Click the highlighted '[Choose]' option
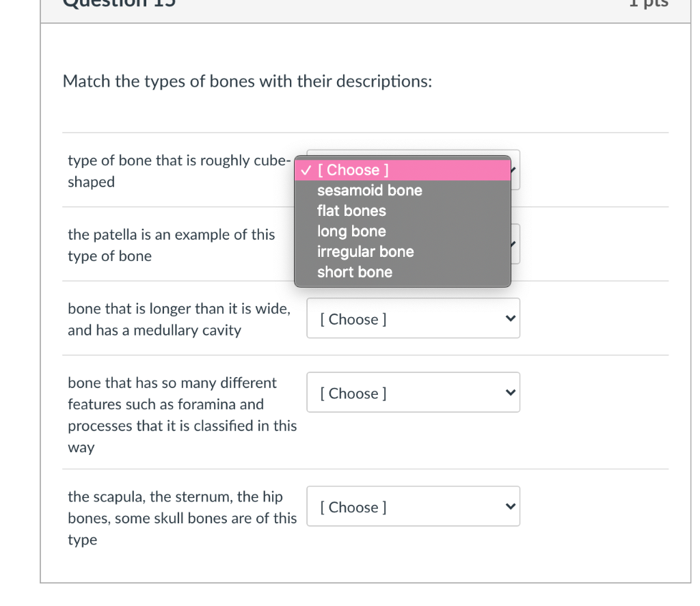The height and width of the screenshot is (606, 700). [355, 169]
